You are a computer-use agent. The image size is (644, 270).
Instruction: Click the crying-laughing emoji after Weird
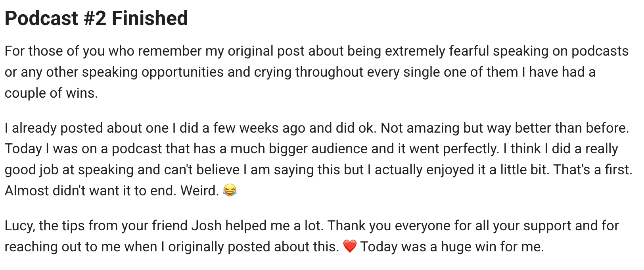coord(230,191)
